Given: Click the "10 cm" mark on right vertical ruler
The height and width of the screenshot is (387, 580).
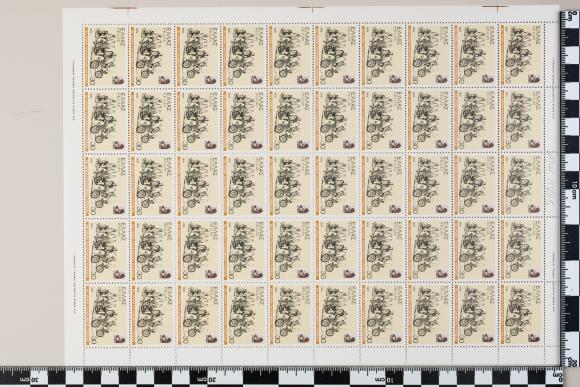Looking at the screenshot, I should coord(574,189).
